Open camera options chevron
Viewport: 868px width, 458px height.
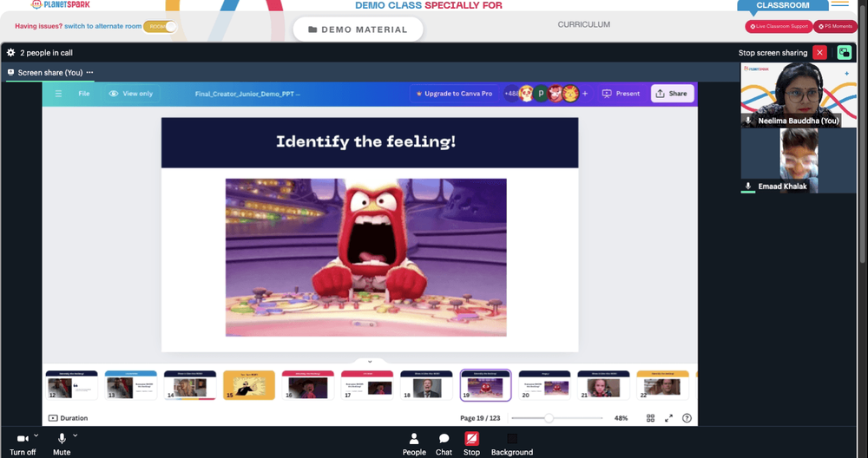pyautogui.click(x=36, y=435)
